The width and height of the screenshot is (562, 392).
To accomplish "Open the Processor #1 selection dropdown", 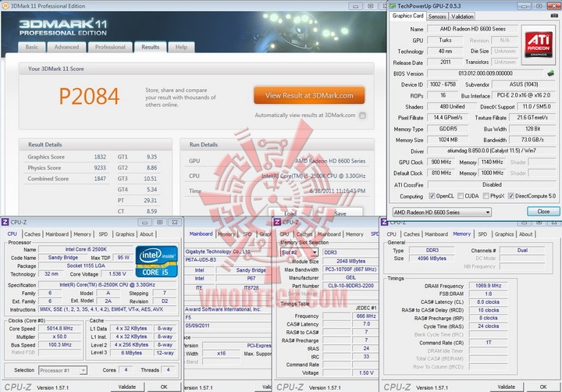I will [x=62, y=370].
